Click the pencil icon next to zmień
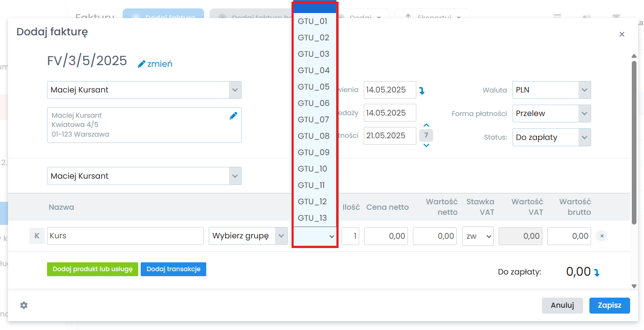The height and width of the screenshot is (330, 644). tap(142, 64)
